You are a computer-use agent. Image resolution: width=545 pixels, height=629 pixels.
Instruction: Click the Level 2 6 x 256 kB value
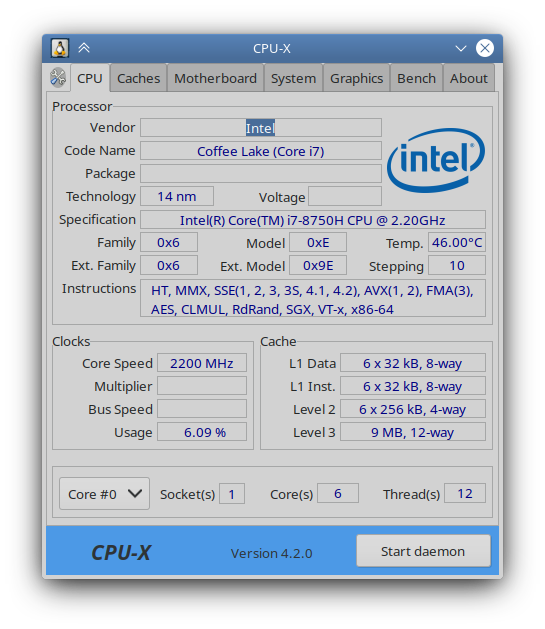tap(413, 409)
